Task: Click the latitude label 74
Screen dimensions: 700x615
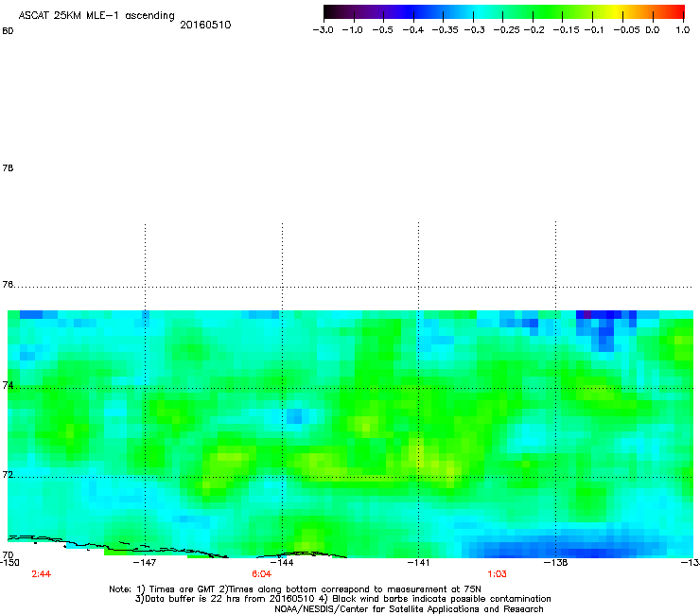Action: (8, 385)
